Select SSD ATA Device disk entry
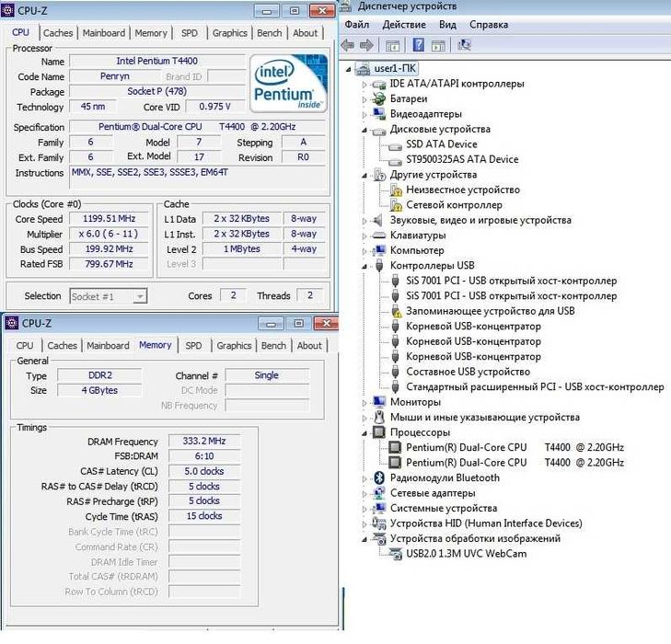The height and width of the screenshot is (644, 671). click(x=441, y=144)
